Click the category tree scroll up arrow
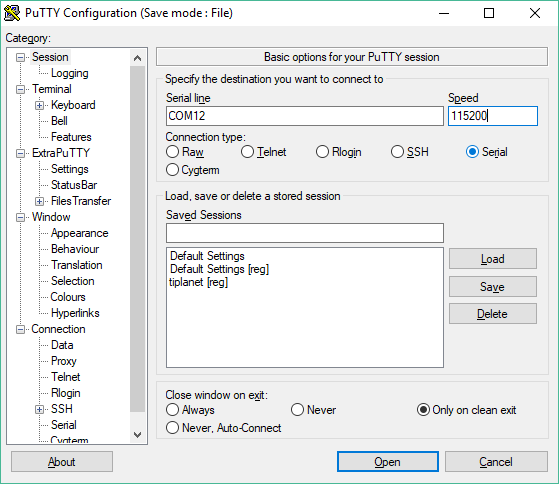Viewport: 559px width, 484px height. [137, 58]
